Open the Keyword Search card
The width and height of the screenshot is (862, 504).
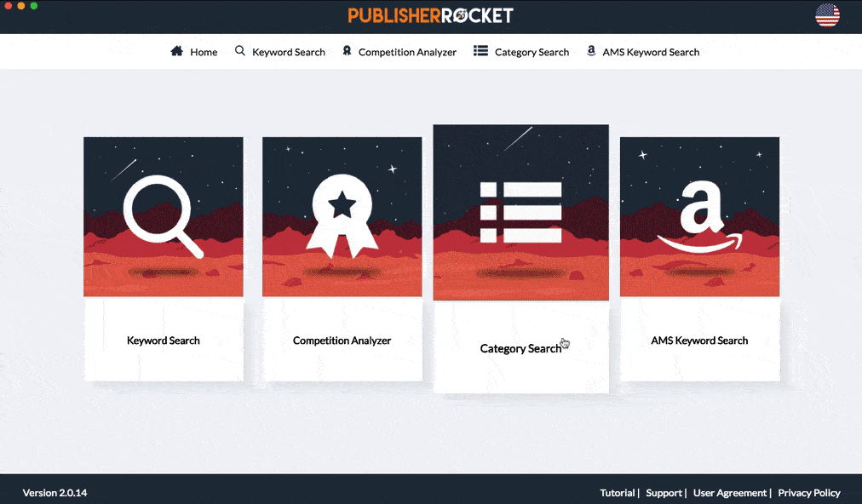pyautogui.click(x=163, y=340)
